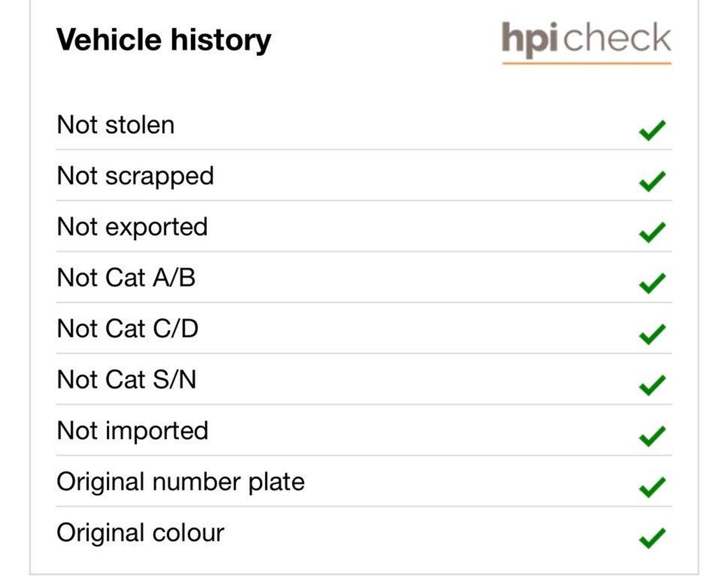Click the green tick beside Not Cat C/D
This screenshot has height=576, width=728.
point(652,334)
